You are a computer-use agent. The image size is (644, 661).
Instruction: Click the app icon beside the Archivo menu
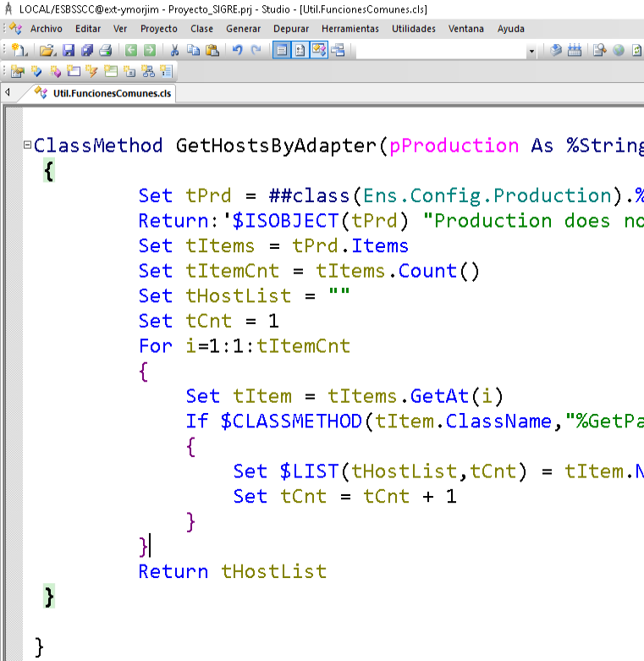16,29
